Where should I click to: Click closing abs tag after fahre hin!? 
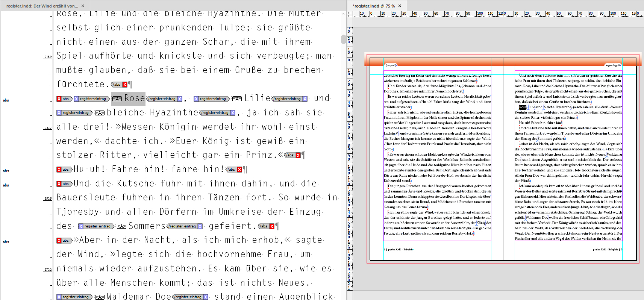coord(234,170)
